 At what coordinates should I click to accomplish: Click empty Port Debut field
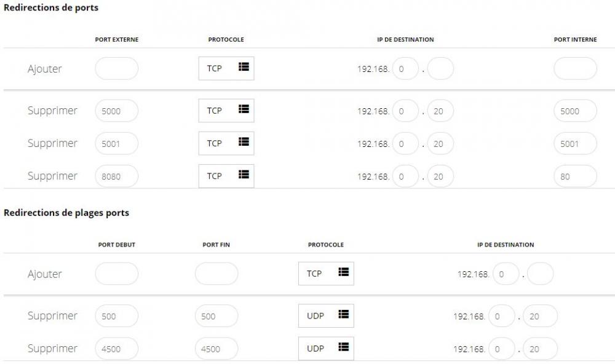[x=116, y=274]
